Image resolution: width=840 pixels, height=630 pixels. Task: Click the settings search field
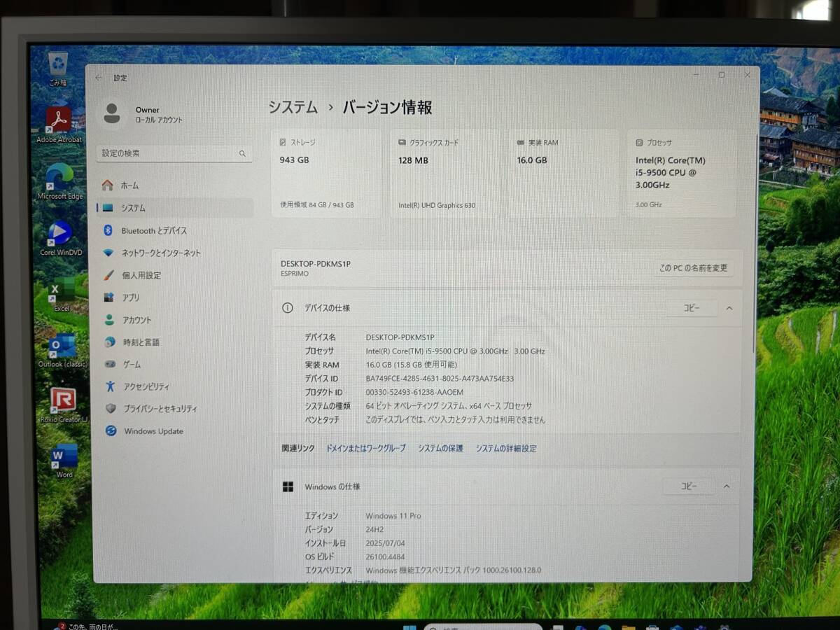(174, 153)
